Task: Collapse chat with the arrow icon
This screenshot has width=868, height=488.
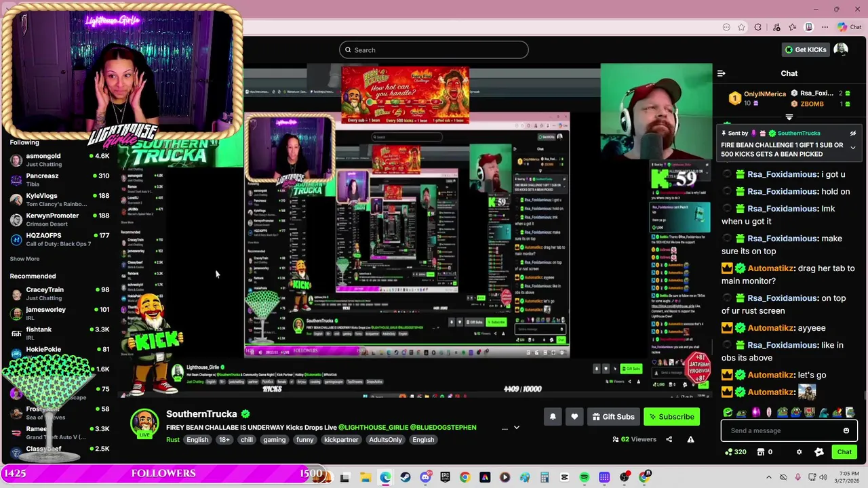Action: (x=722, y=73)
